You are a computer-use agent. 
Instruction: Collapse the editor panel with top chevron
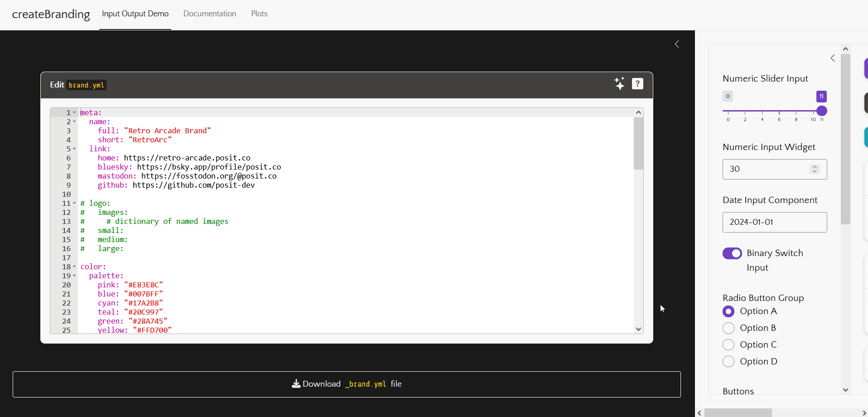677,44
